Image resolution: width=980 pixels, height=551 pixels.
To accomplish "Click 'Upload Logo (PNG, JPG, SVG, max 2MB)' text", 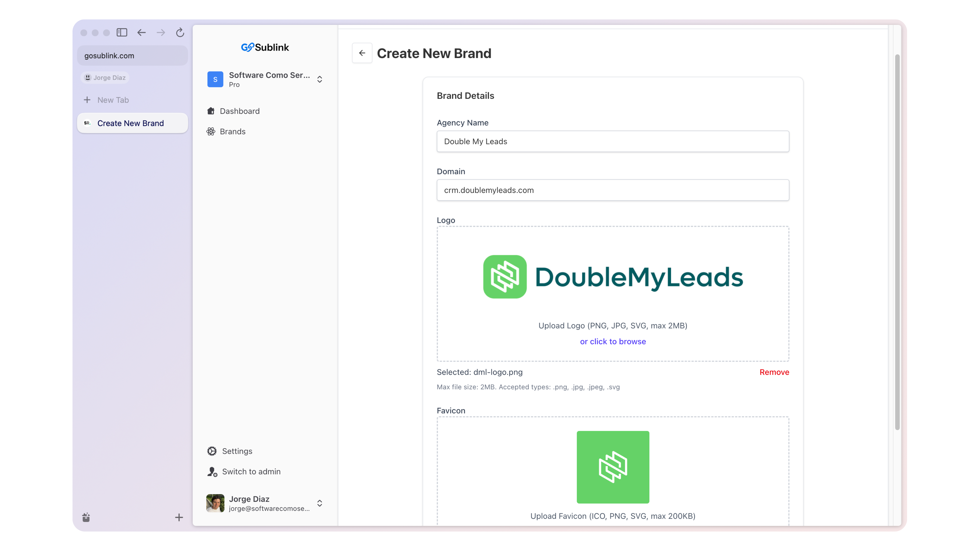I will [613, 325].
